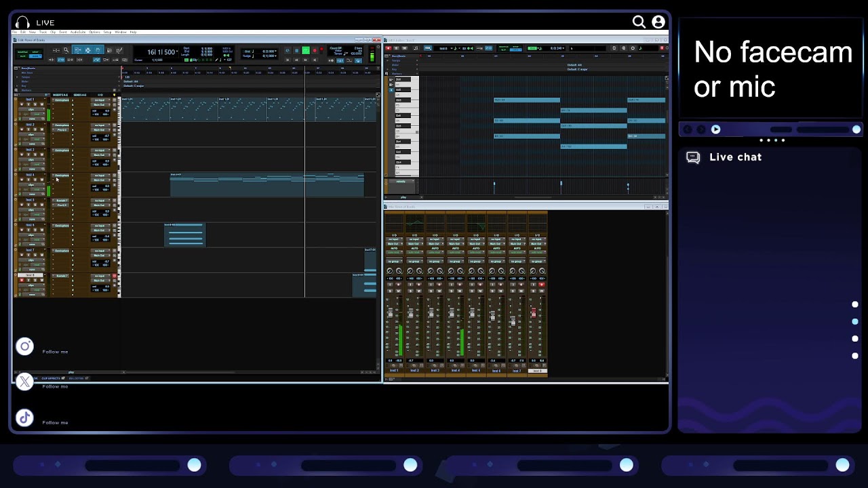The width and height of the screenshot is (868, 488).
Task: Click Omnisphere insert on Inst 1 track
Action: 61,100
